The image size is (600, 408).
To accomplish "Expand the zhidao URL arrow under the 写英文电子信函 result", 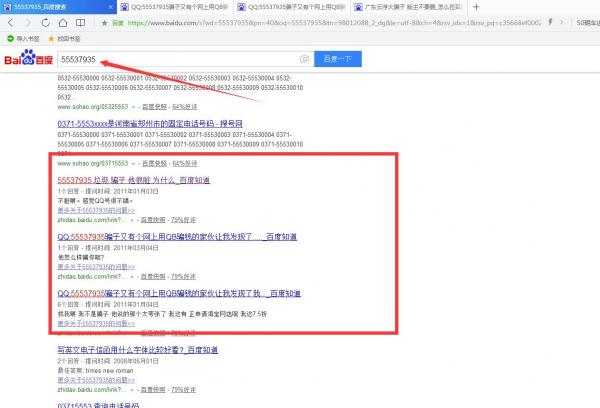I will (x=132, y=390).
